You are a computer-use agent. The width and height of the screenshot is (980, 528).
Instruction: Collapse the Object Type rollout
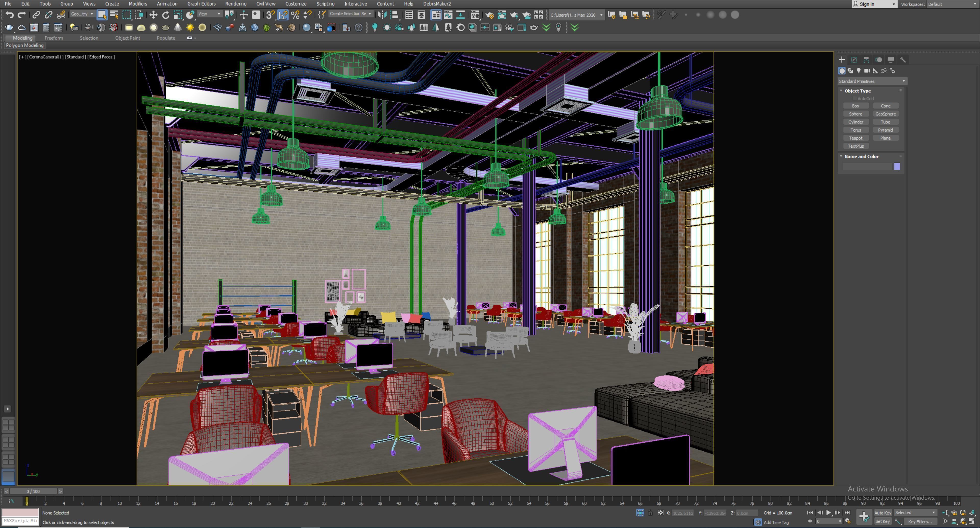click(x=857, y=91)
